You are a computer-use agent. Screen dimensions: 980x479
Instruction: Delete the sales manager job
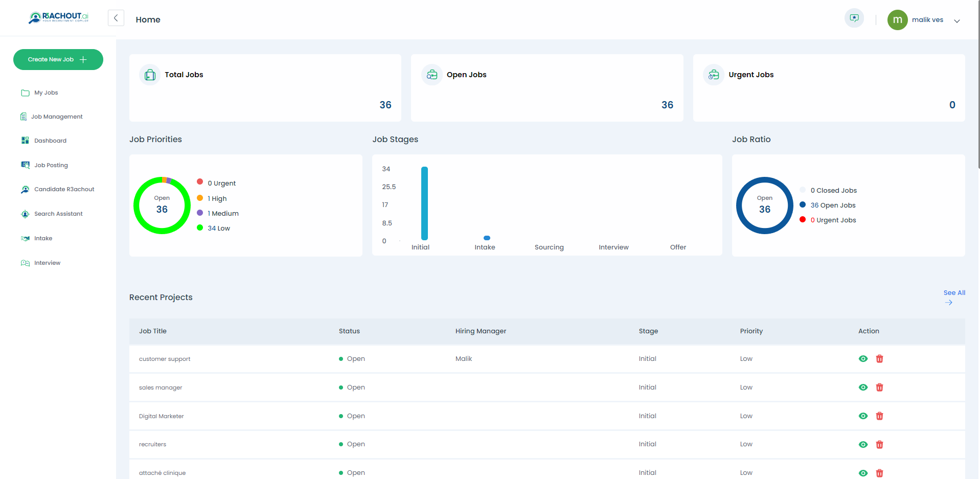pyautogui.click(x=879, y=387)
